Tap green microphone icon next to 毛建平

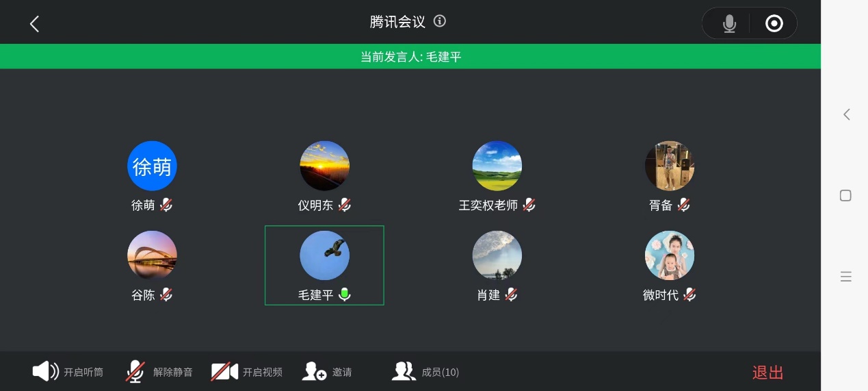click(x=345, y=294)
